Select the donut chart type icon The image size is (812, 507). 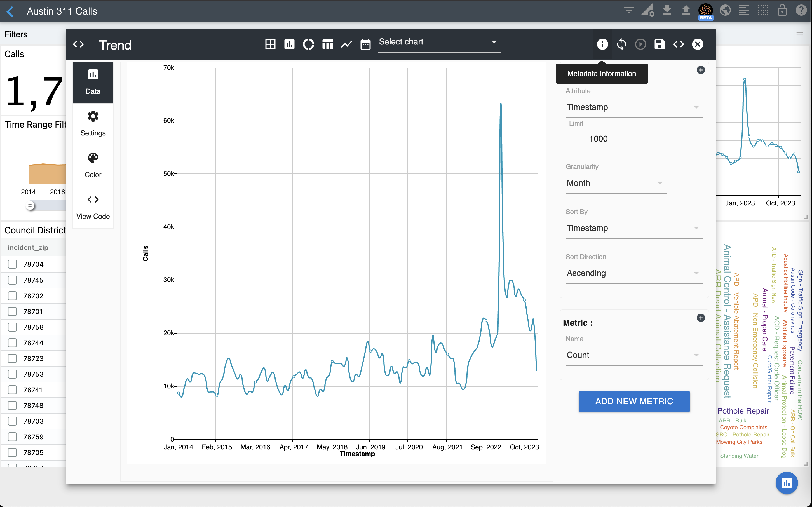(308, 44)
